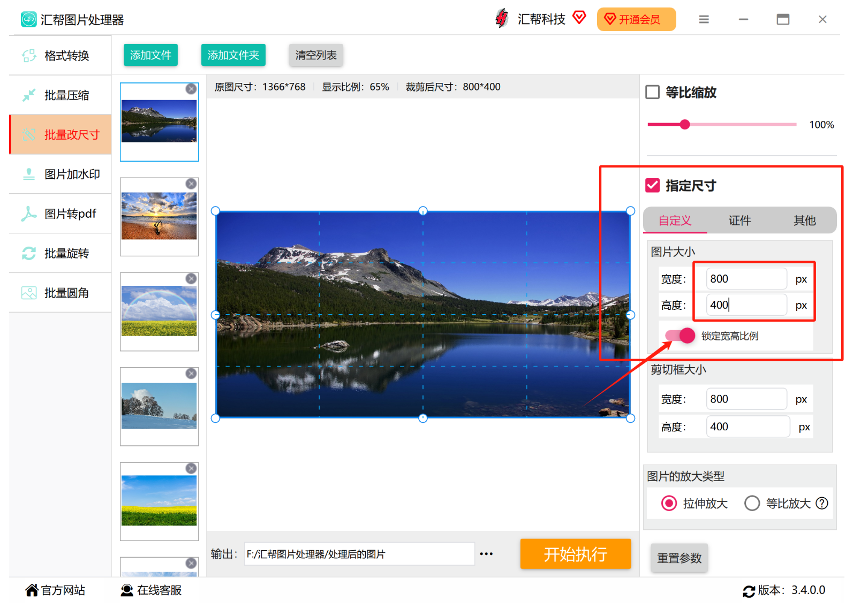This screenshot has width=853, height=616.
Task: Click the home icon by 官方网站
Action: [32, 590]
